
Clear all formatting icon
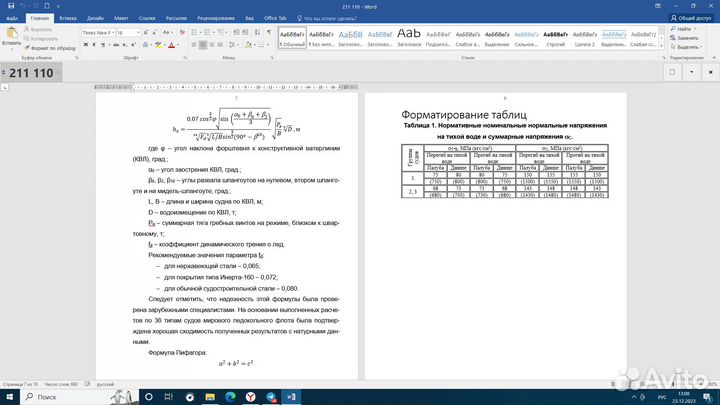(x=182, y=33)
